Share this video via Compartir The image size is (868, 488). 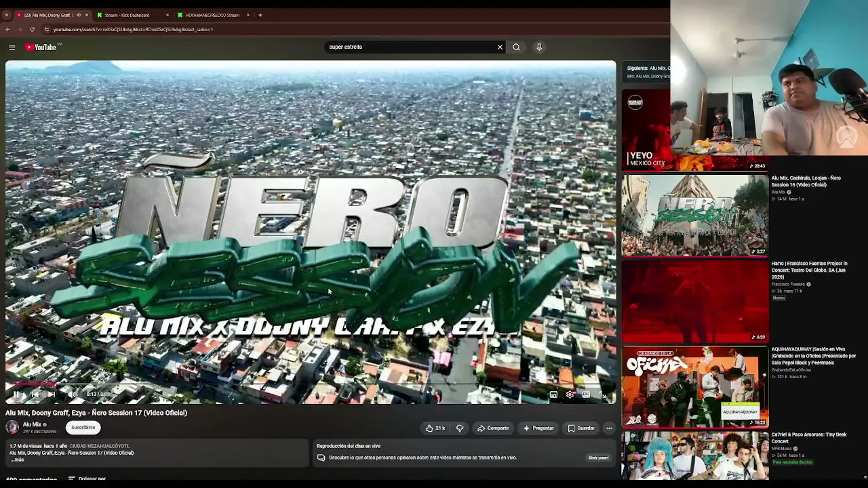pos(493,428)
